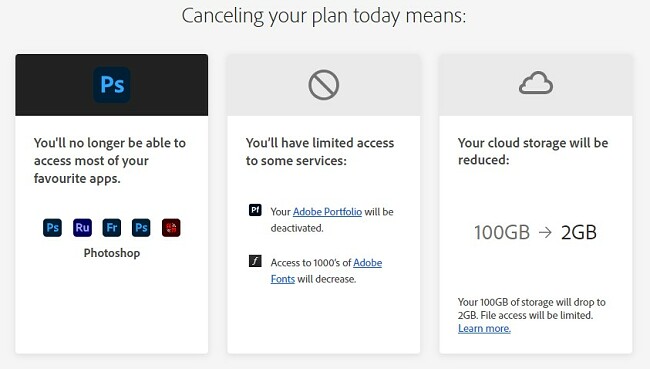Image resolution: width=650 pixels, height=369 pixels.
Task: Click the arrow between 100GB and 2GB
Action: pos(545,232)
